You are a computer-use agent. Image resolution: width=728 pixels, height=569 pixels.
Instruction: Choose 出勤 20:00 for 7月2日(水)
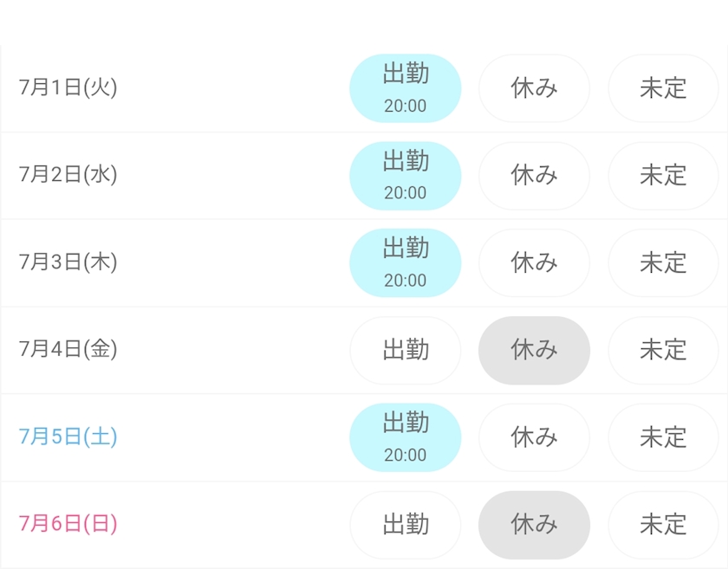click(x=405, y=176)
